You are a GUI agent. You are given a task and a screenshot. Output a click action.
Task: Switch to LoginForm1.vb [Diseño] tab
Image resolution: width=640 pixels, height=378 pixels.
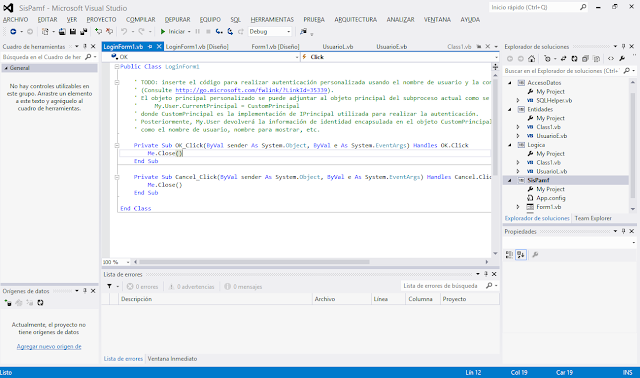point(197,47)
